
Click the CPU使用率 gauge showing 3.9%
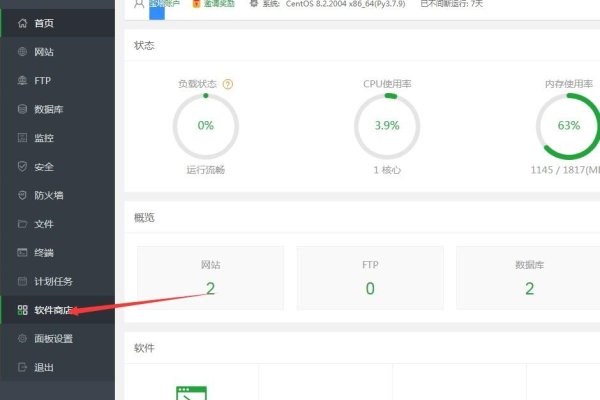pos(387,126)
